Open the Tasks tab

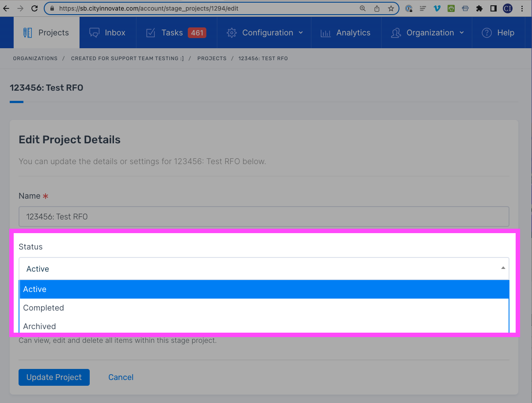coord(176,33)
